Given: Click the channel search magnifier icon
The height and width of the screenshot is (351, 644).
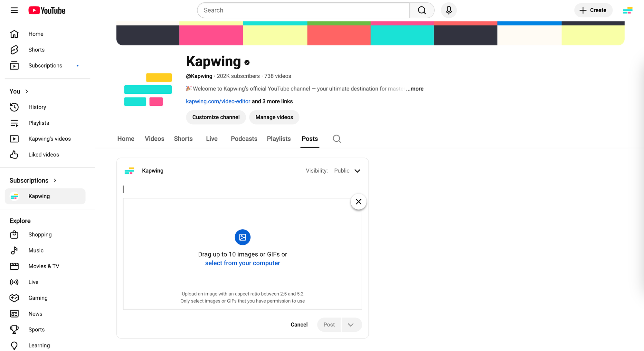Looking at the screenshot, I should (x=336, y=138).
